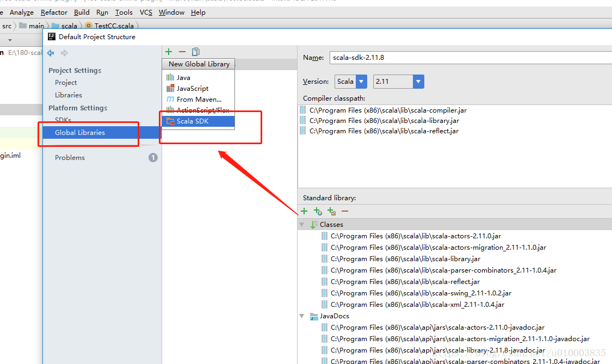Open the Refactor menu

click(x=54, y=13)
